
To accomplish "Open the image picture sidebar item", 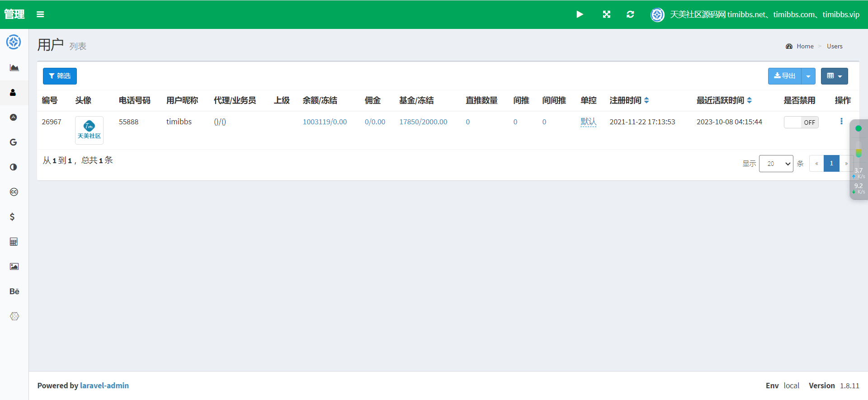I will tap(14, 267).
